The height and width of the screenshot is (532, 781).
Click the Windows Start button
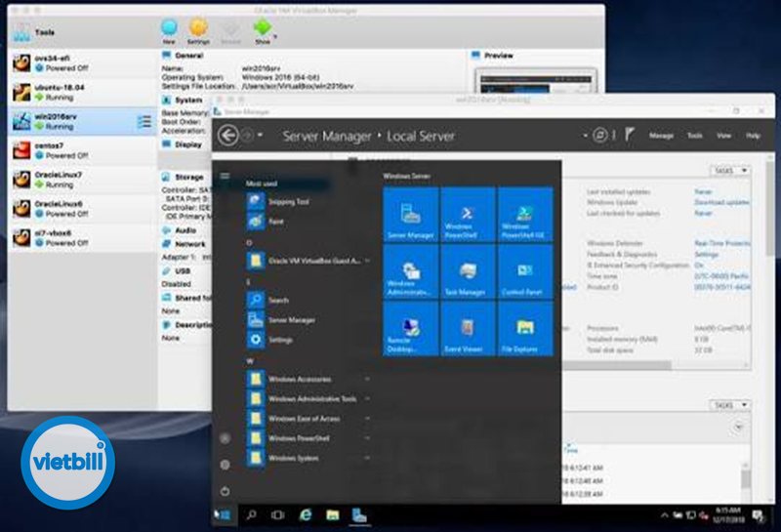point(225,515)
